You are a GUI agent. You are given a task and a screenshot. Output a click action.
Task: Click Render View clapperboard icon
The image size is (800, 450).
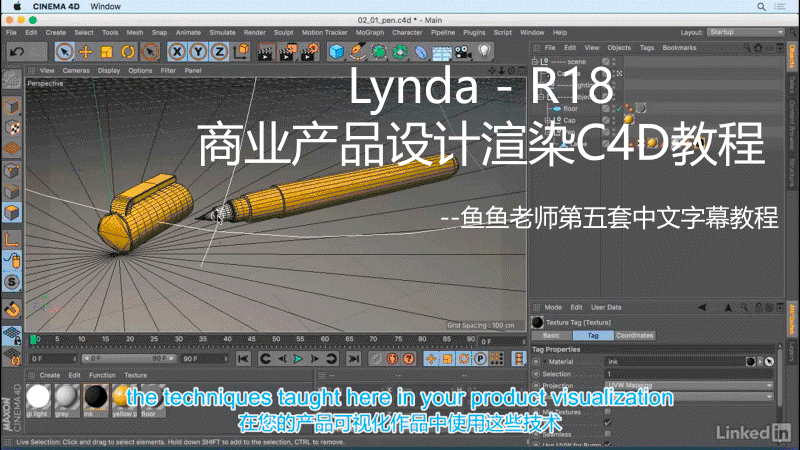click(x=265, y=52)
